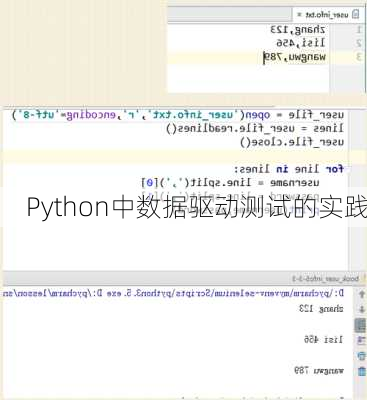Click the file icon on user_info.txt tab
The image size is (367, 400).
(x=356, y=15)
